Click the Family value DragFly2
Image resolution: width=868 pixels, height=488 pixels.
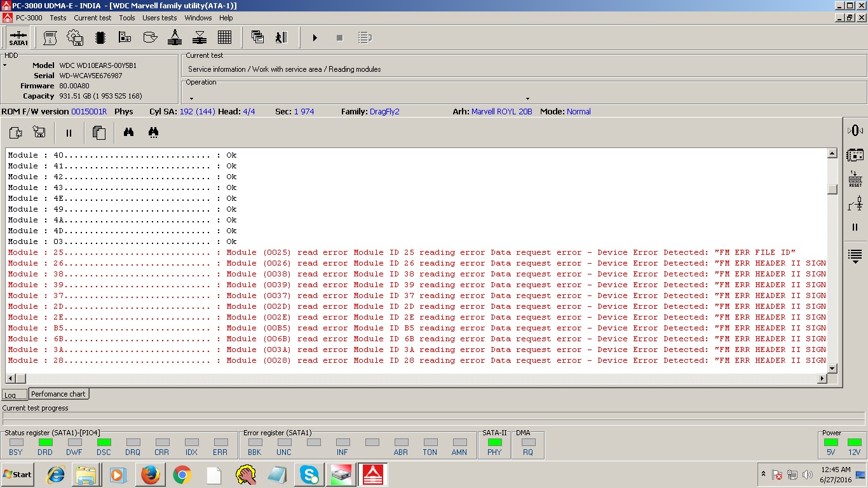coord(384,111)
